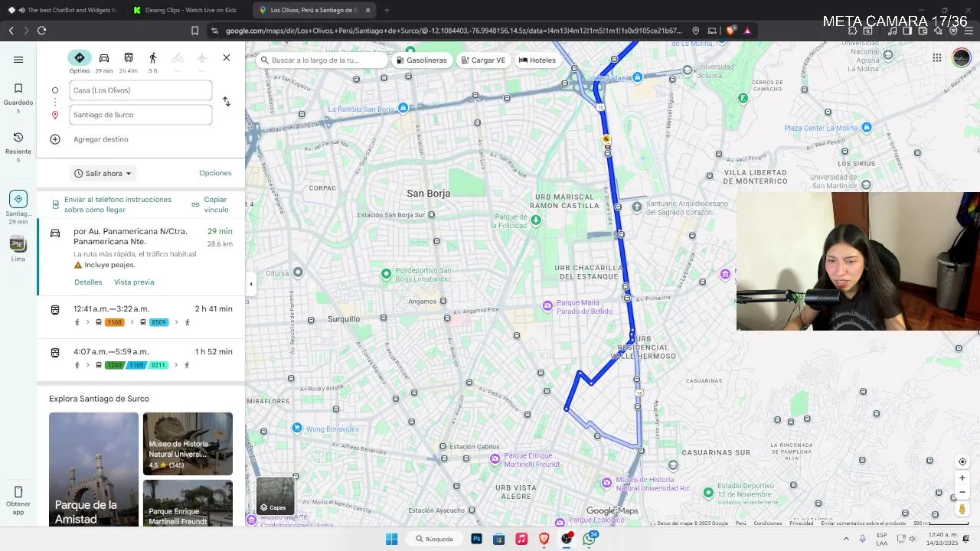
Task: Select the Los Olivos to Santiago Maps tab
Action: 313,10
